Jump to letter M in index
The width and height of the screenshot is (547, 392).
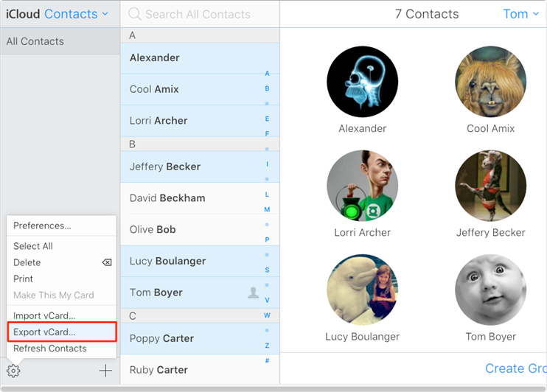[x=267, y=209]
